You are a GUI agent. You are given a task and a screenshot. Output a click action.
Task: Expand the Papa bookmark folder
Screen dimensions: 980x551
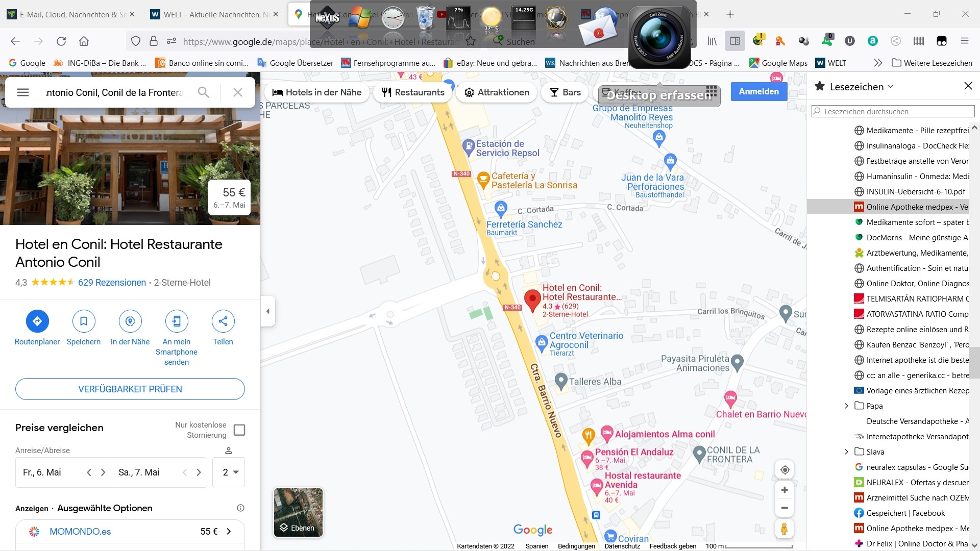846,406
